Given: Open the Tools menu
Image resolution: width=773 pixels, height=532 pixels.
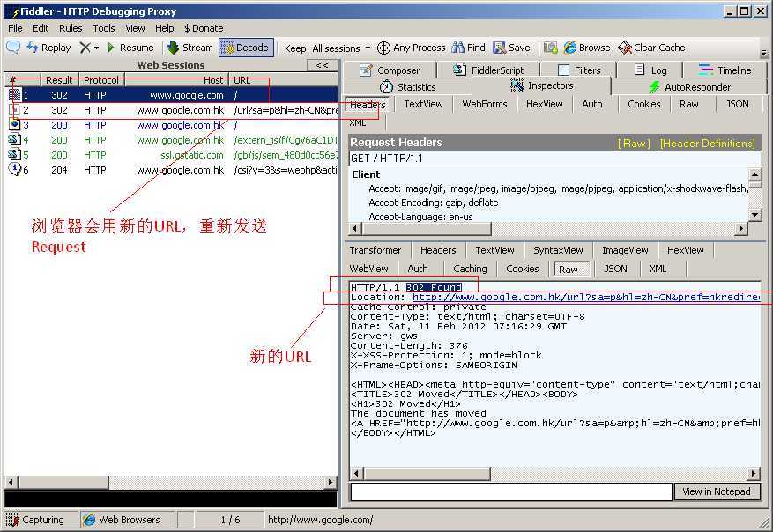Looking at the screenshot, I should [x=103, y=28].
